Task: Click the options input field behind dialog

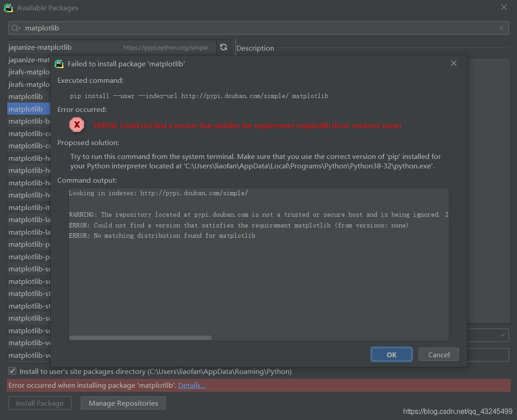Action: 488,355
